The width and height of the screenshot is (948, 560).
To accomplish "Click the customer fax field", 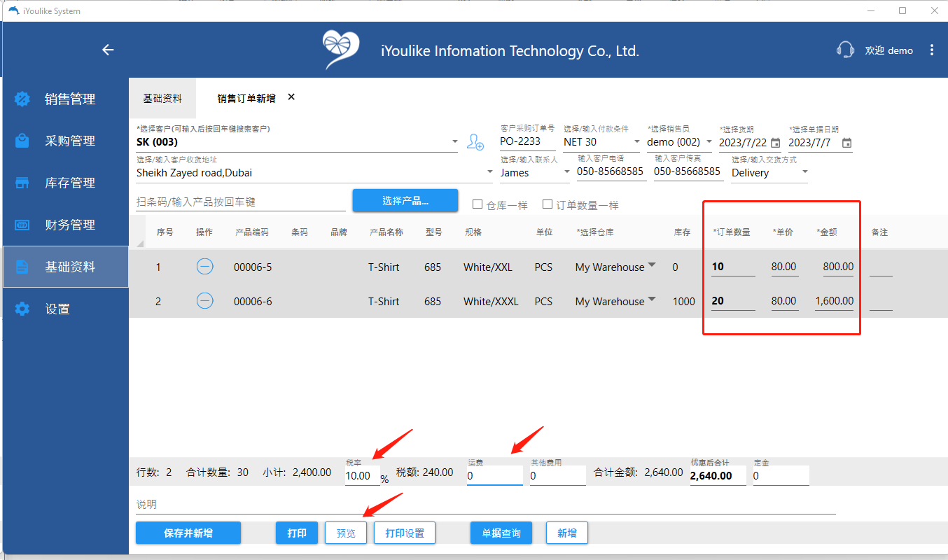I will click(688, 171).
